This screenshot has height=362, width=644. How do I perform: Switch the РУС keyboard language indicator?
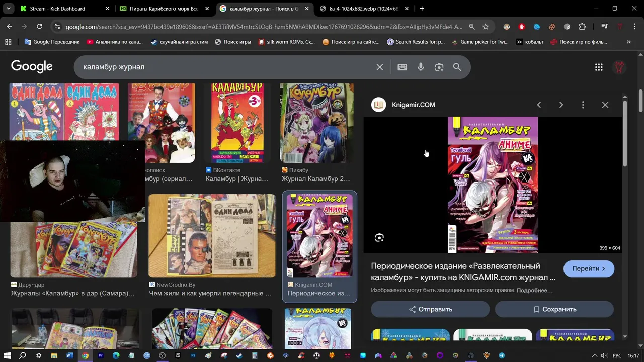pos(617,355)
